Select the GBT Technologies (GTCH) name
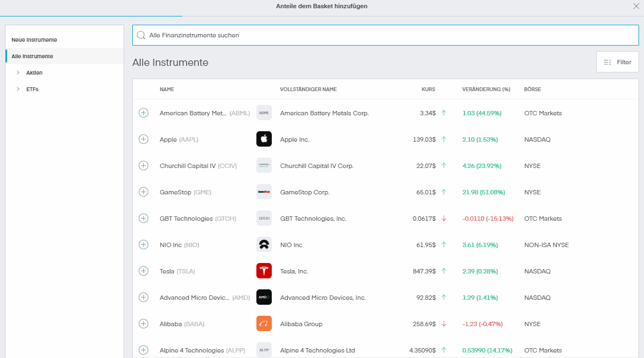The width and height of the screenshot is (644, 358). (198, 219)
